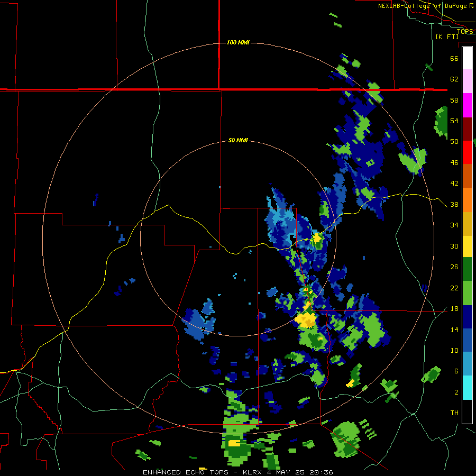Select the dark green legend swatch
This screenshot has width=476, height=476.
click(467, 269)
